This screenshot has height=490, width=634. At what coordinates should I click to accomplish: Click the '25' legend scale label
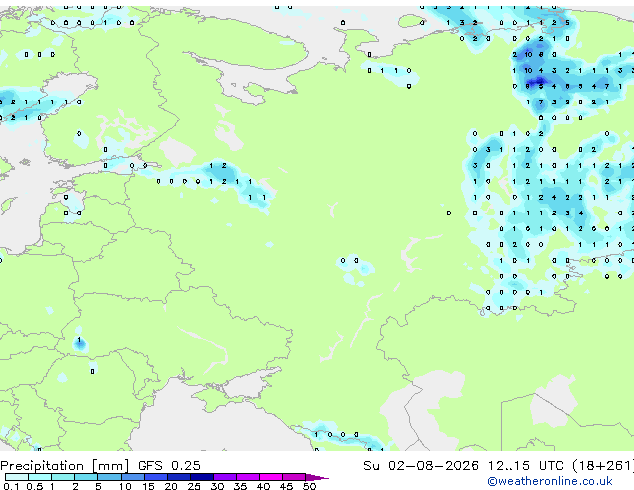coord(194,486)
